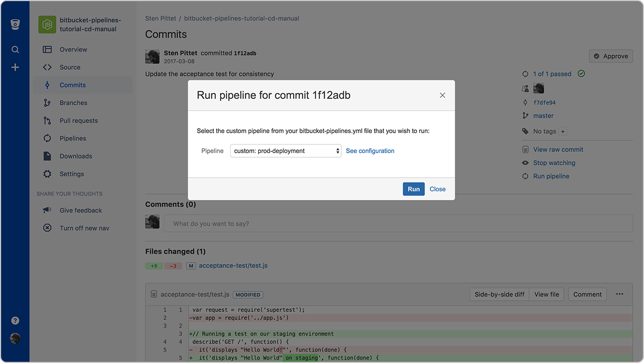Click the Bitbucket logo in the navigation bar
644x363 pixels.
14,24
